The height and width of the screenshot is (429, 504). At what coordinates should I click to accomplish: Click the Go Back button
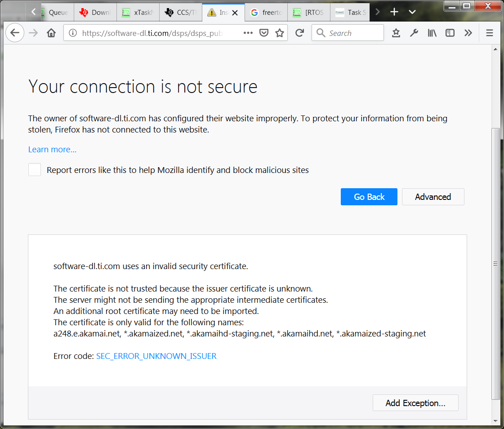[x=369, y=197]
